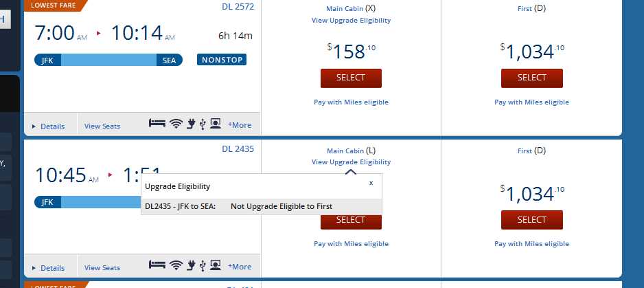This screenshot has width=644, height=288.
Task: Expand Details for the 7:00 AM flight
Action: point(49,126)
